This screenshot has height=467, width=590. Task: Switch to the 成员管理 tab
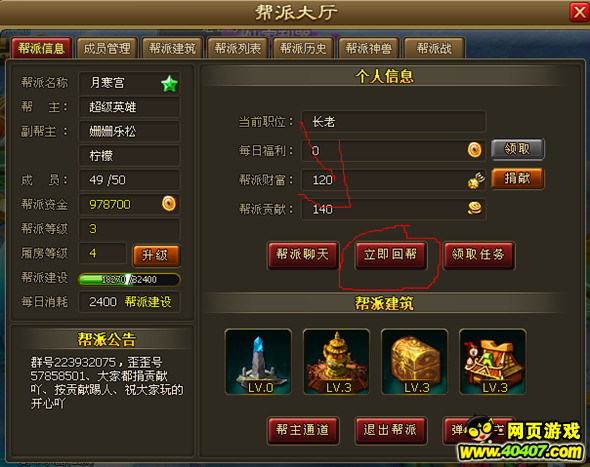pyautogui.click(x=107, y=48)
